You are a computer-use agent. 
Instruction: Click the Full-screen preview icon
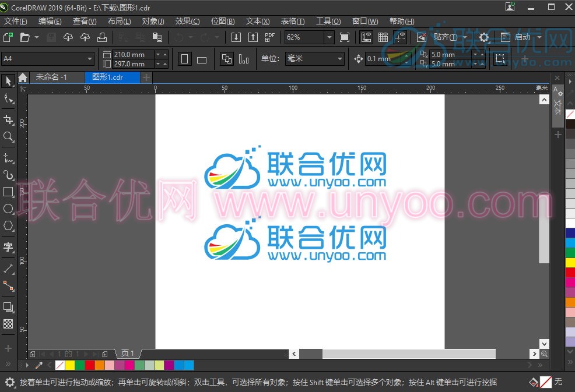click(x=344, y=37)
